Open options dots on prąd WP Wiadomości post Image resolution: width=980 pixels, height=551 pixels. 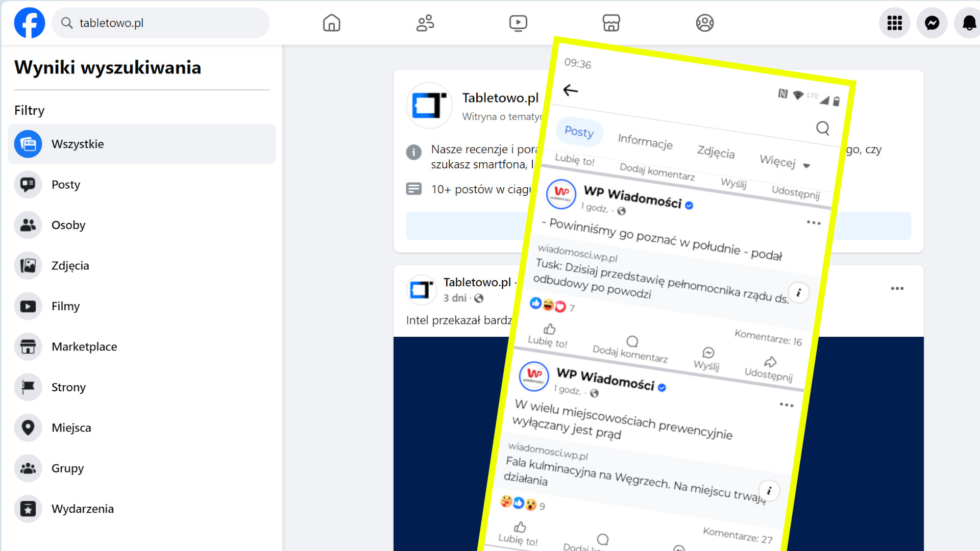pos(787,405)
